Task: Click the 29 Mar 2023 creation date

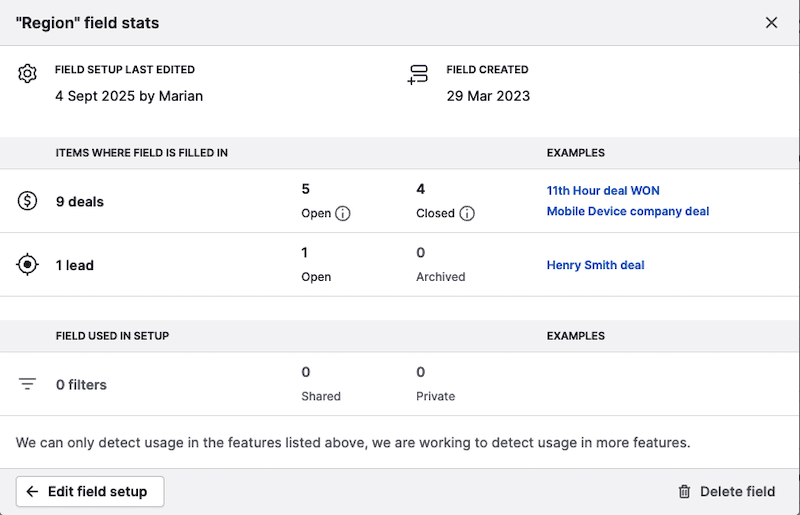Action: pyautogui.click(x=488, y=96)
